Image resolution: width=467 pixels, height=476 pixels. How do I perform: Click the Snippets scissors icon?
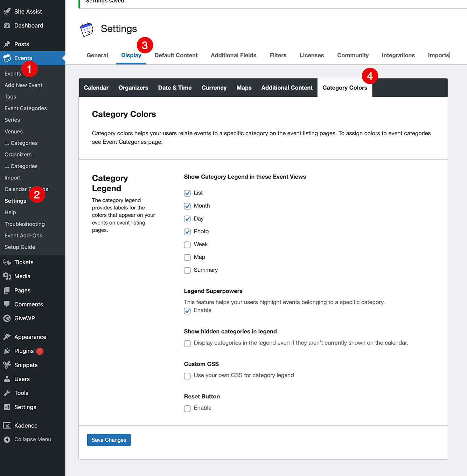pyautogui.click(x=7, y=365)
